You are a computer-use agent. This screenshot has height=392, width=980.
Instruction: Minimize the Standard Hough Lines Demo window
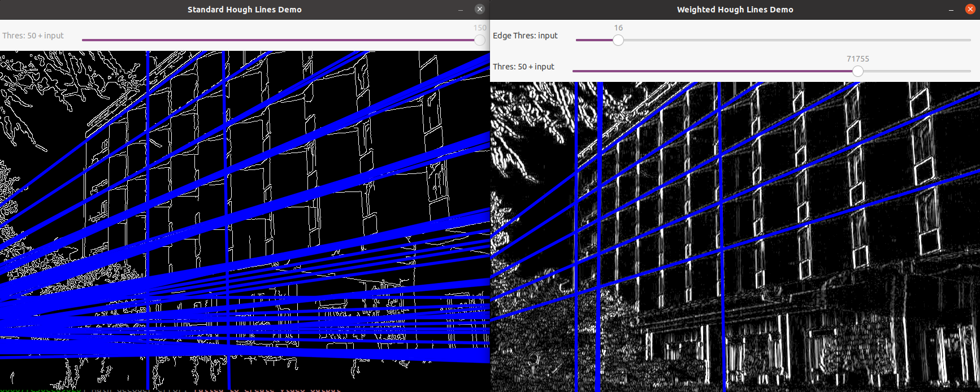pos(461,10)
